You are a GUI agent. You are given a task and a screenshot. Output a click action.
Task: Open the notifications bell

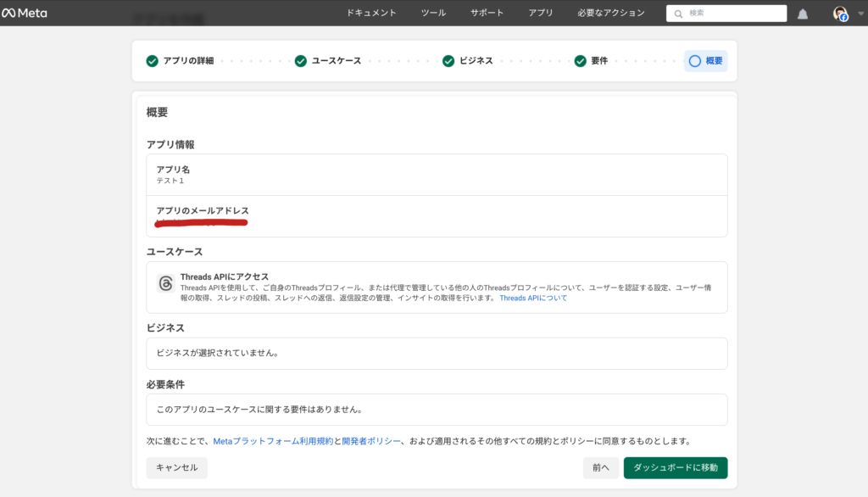(x=803, y=14)
